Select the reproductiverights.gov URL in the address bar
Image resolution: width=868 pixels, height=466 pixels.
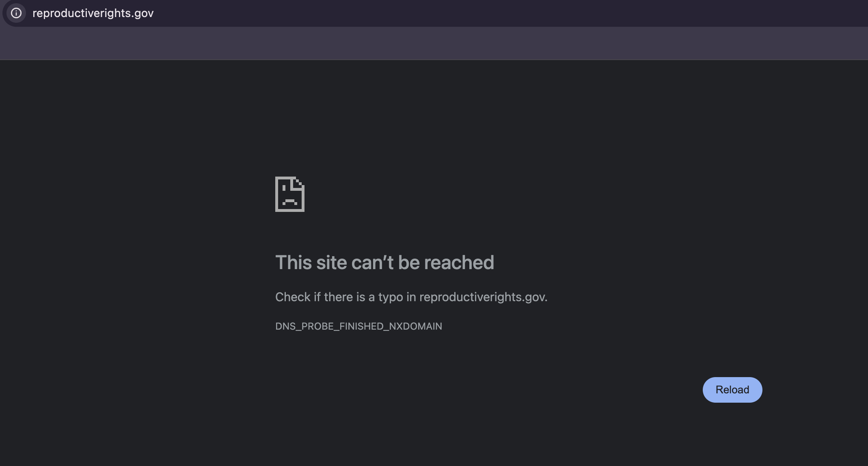click(93, 13)
